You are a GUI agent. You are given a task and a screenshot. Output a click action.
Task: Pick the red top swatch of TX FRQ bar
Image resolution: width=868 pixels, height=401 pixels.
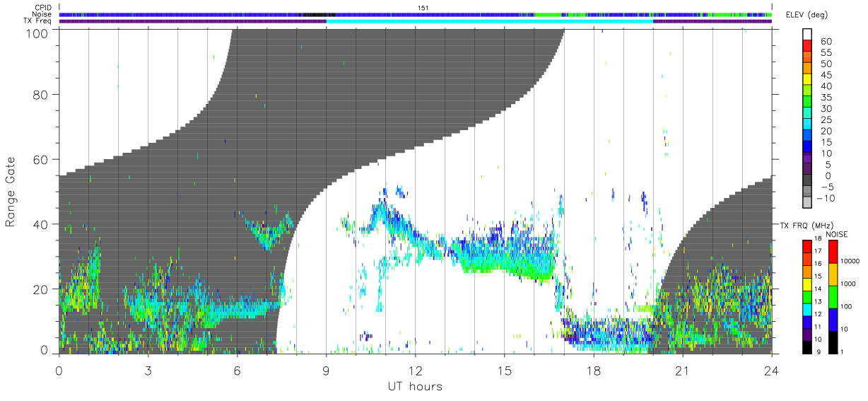[x=807, y=247]
